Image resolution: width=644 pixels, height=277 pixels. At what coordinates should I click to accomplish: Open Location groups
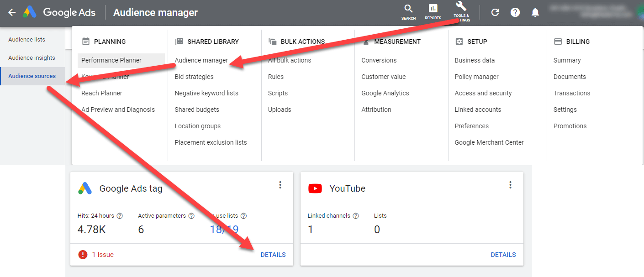point(198,126)
